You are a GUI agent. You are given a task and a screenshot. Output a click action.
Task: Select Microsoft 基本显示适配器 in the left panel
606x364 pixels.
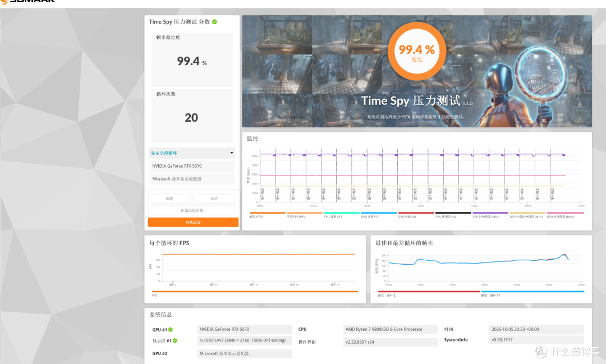click(x=192, y=179)
